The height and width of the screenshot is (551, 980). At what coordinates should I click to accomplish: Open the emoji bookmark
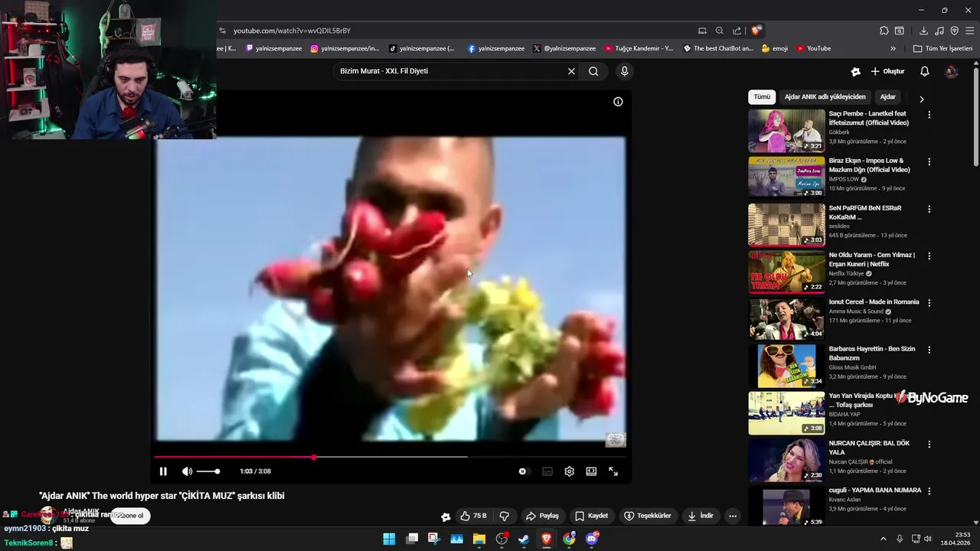775,48
